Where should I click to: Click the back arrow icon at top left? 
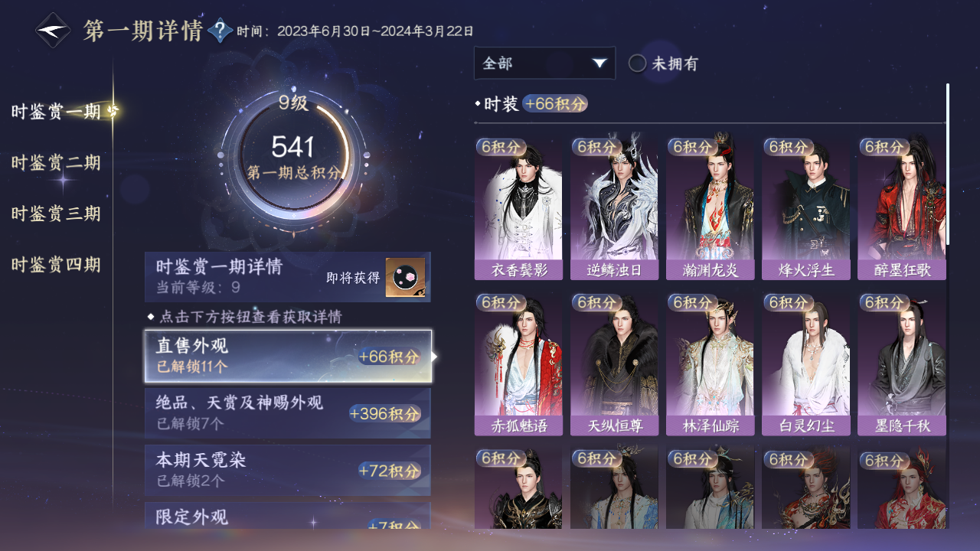[x=53, y=31]
